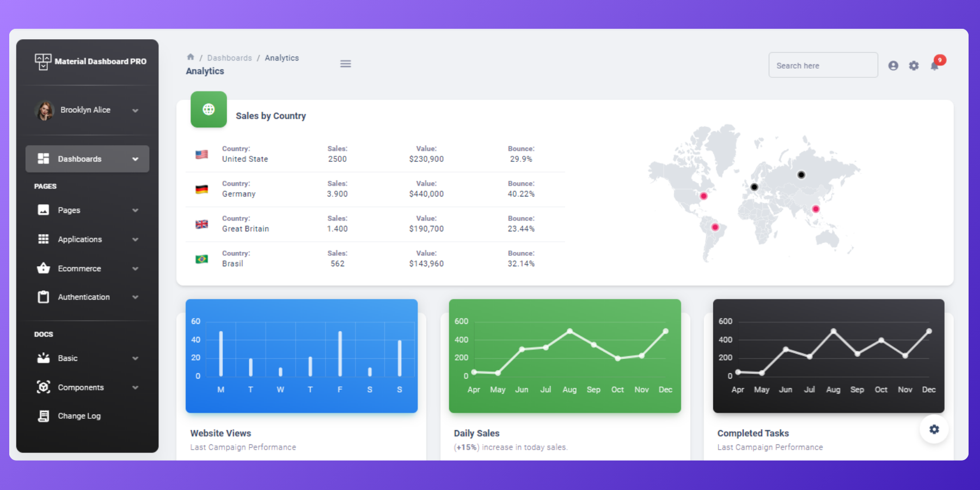Click the pink Asia map marker

816,209
